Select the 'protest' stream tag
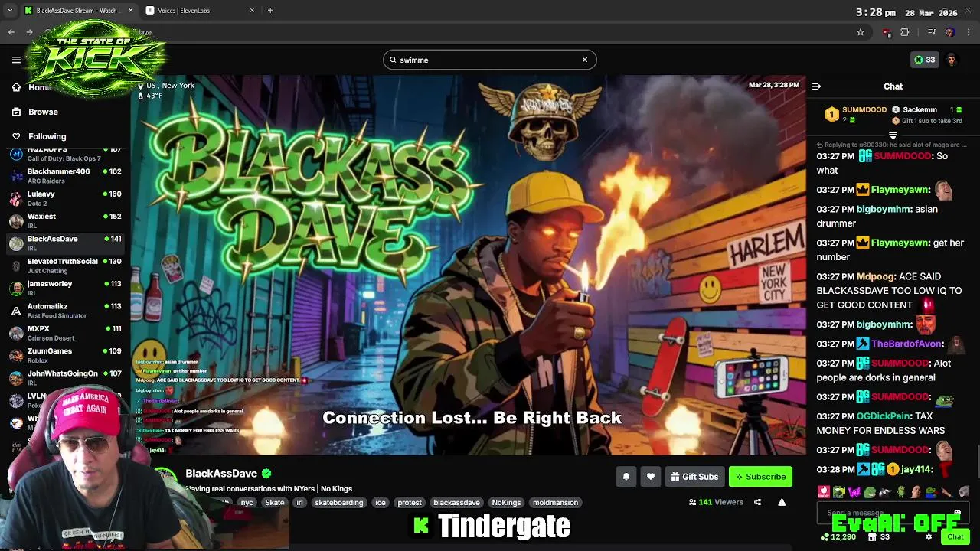980x551 pixels. [410, 503]
